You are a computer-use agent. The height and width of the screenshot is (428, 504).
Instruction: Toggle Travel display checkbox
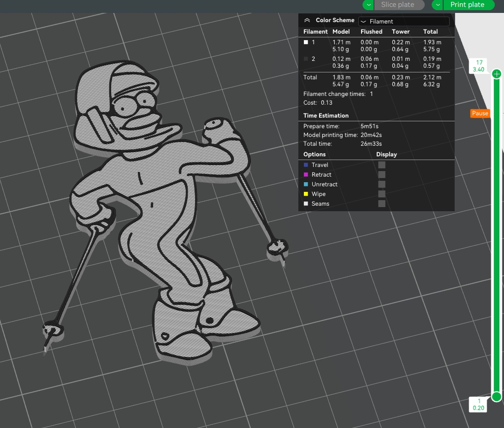pos(381,165)
